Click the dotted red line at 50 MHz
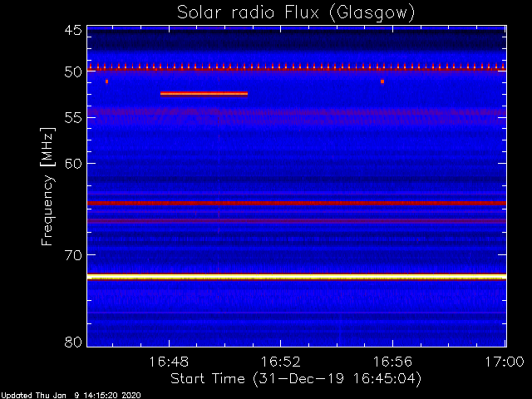 tap(297, 68)
